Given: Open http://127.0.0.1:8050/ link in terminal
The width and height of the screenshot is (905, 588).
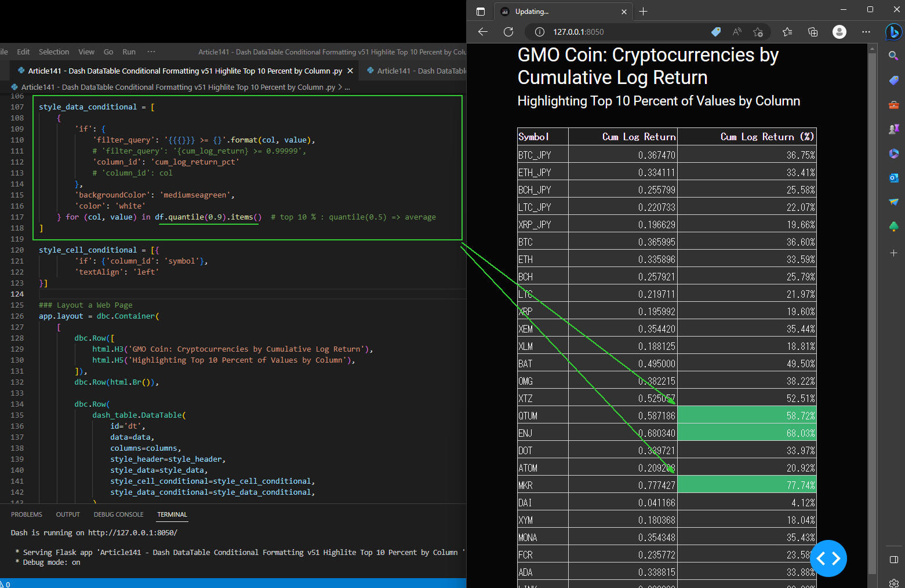Looking at the screenshot, I should [133, 533].
